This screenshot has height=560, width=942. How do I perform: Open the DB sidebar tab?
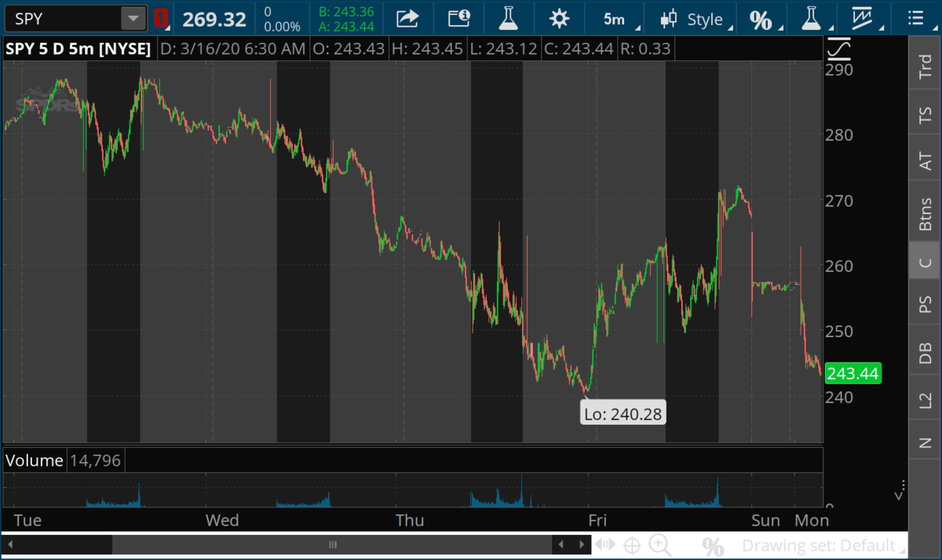pos(926,353)
